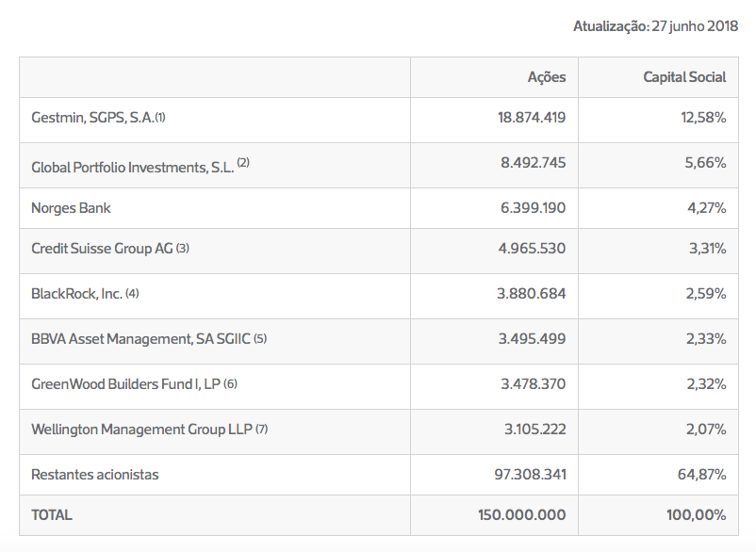Select the 'Ações' column header
756x552 pixels.
[547, 77]
